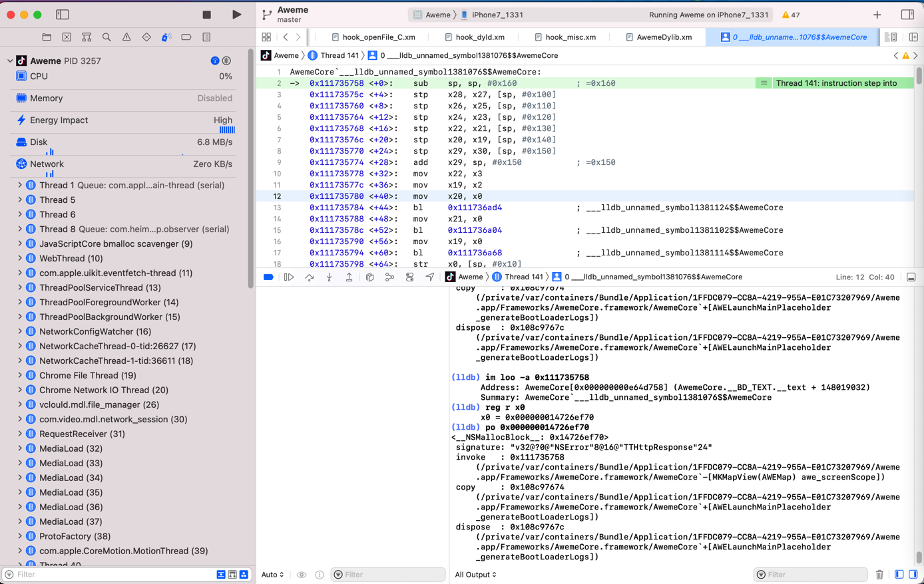Clear the console with the trash icon
The height and width of the screenshot is (584, 924).
pos(879,575)
